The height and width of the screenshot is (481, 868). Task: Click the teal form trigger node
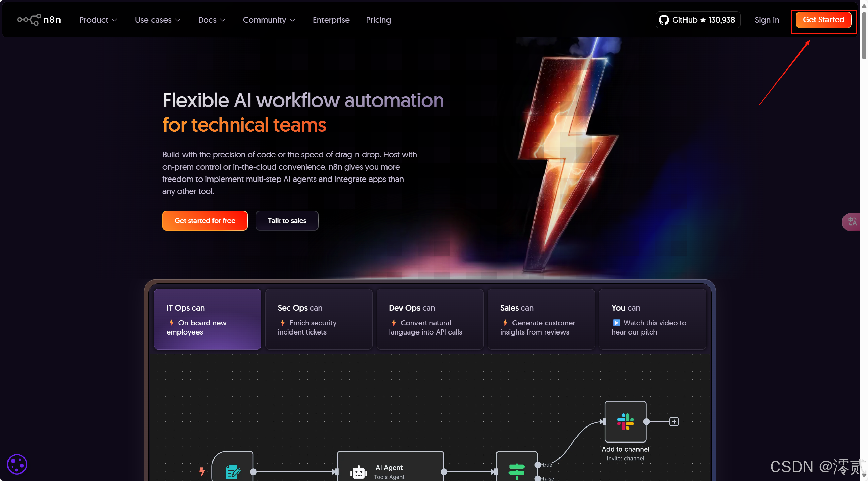[x=233, y=471]
